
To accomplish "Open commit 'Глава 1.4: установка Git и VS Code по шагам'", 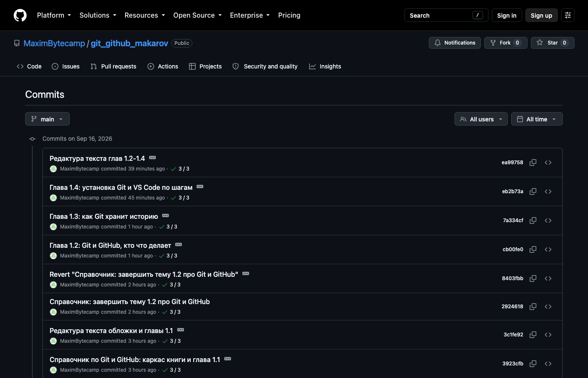I will click(x=121, y=187).
